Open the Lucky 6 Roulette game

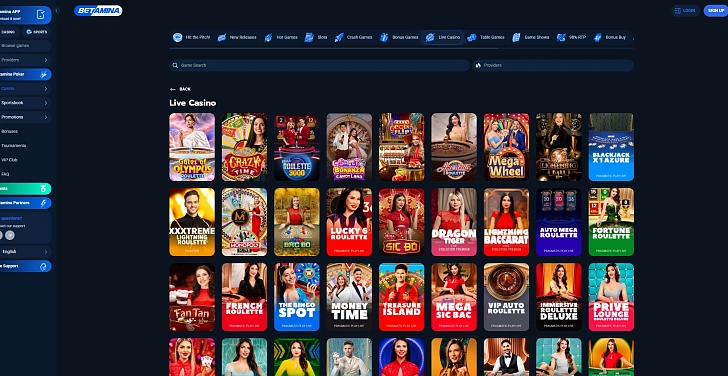coord(349,222)
